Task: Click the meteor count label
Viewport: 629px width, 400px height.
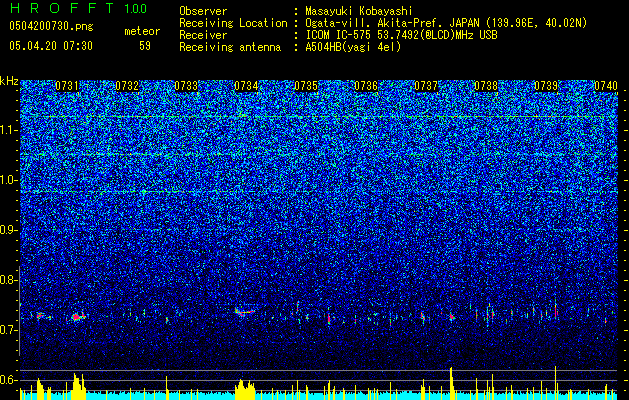Action: (142, 31)
